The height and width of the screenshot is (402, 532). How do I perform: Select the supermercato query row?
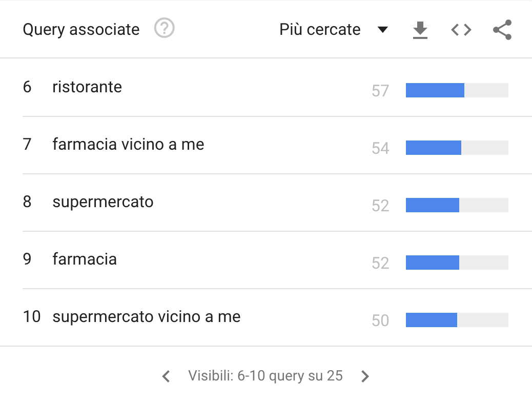click(103, 202)
